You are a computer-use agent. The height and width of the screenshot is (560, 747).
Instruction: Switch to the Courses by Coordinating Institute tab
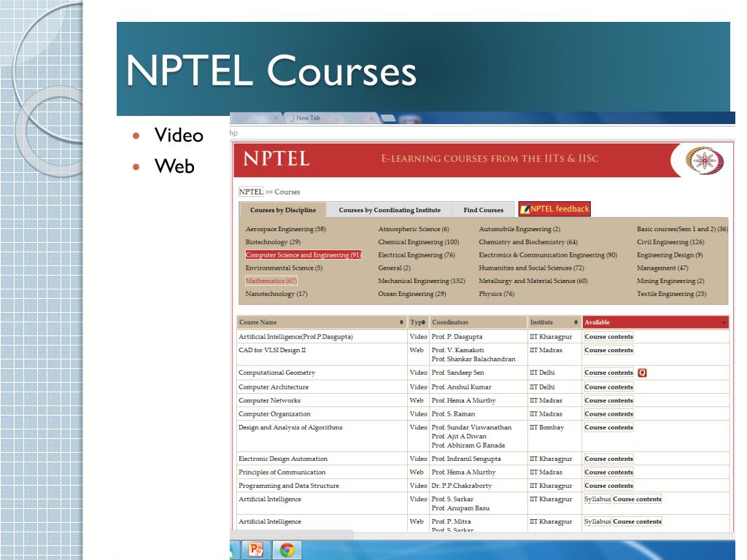coord(390,210)
